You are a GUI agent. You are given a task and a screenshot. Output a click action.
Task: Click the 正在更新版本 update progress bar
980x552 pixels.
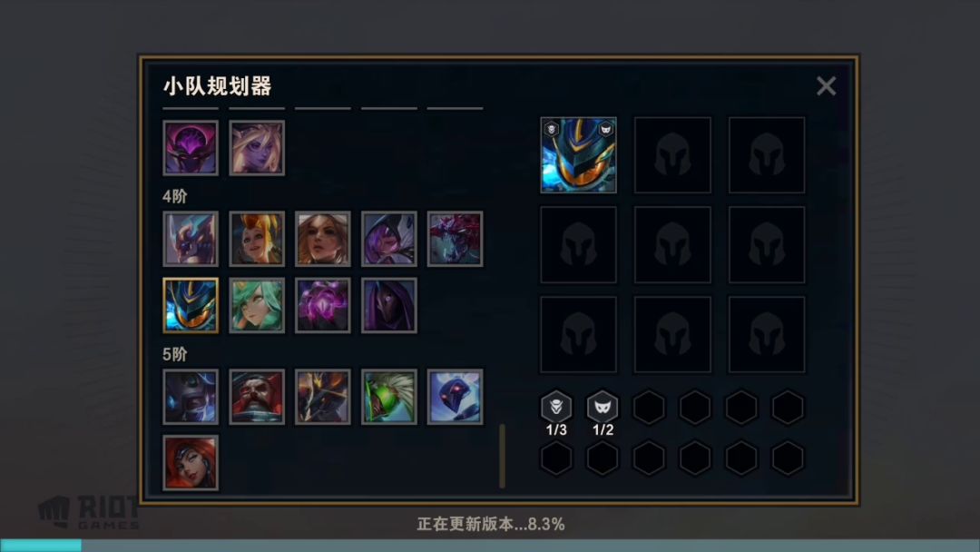pos(490,545)
